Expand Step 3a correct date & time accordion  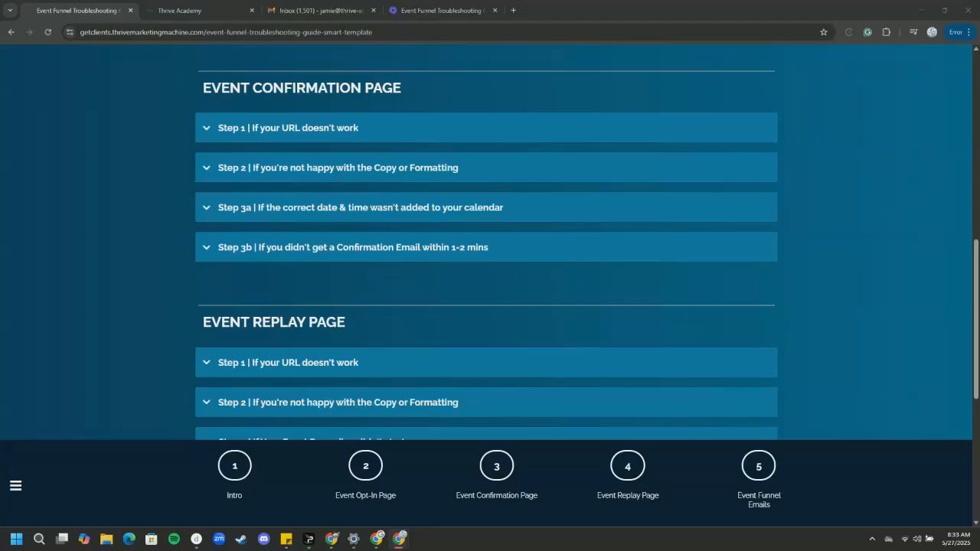click(486, 207)
